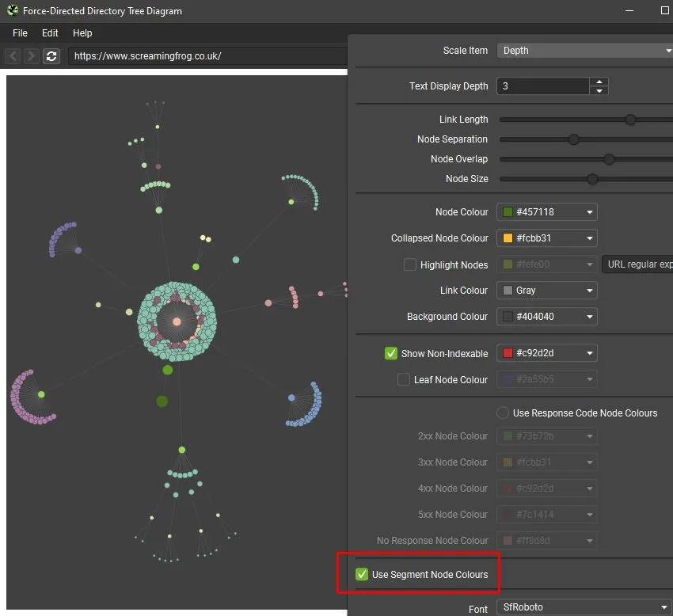The image size is (673, 616).
Task: Open the File menu
Action: [20, 33]
